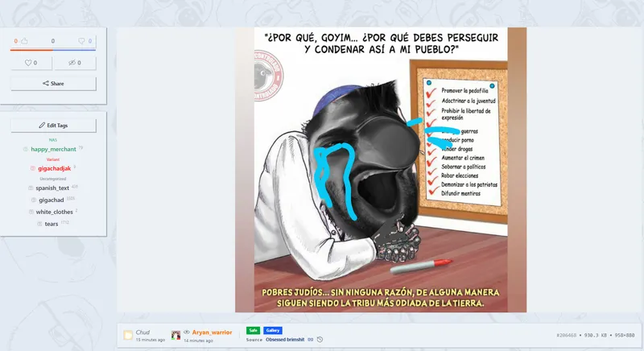The height and width of the screenshot is (351, 644).
Task: Click the spanish_text tag count
Action: coord(75,187)
